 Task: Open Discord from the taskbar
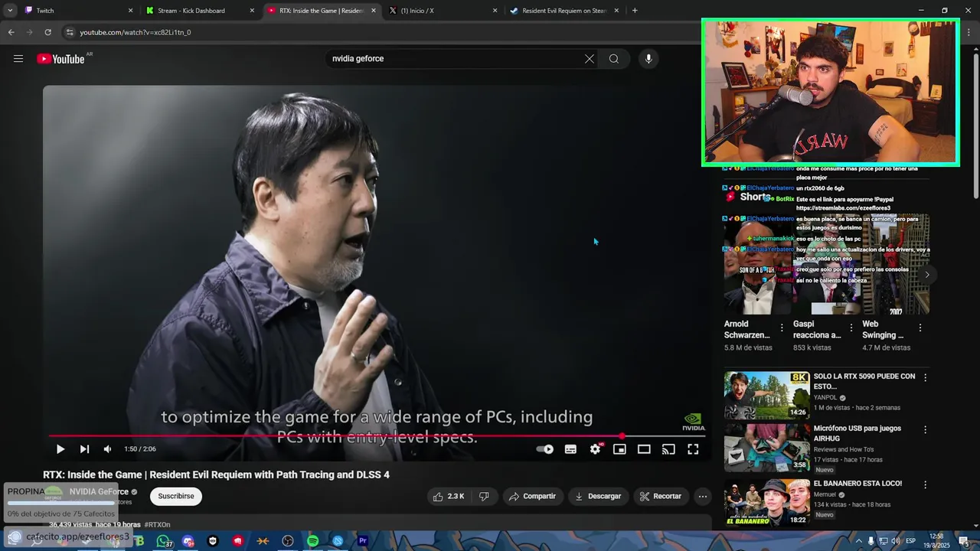click(x=188, y=541)
